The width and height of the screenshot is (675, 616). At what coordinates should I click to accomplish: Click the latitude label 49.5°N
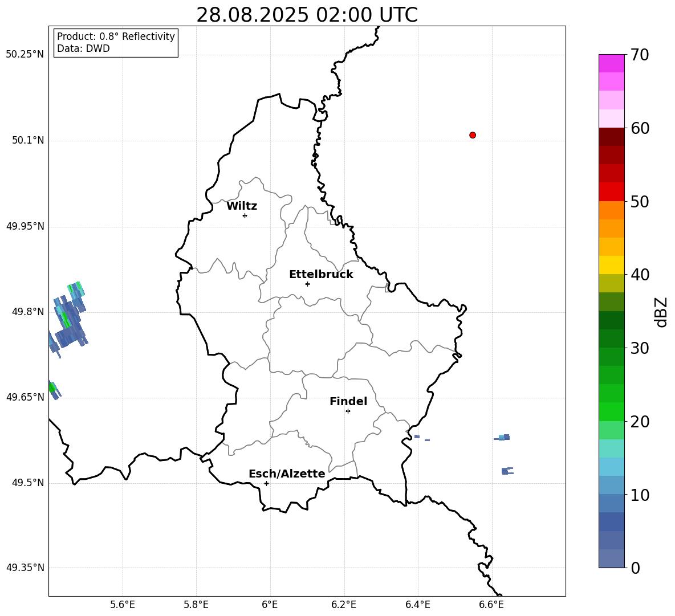[28, 483]
